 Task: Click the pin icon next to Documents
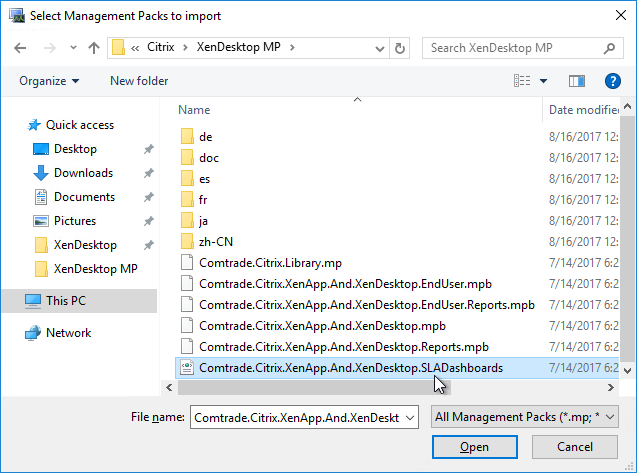pos(149,197)
